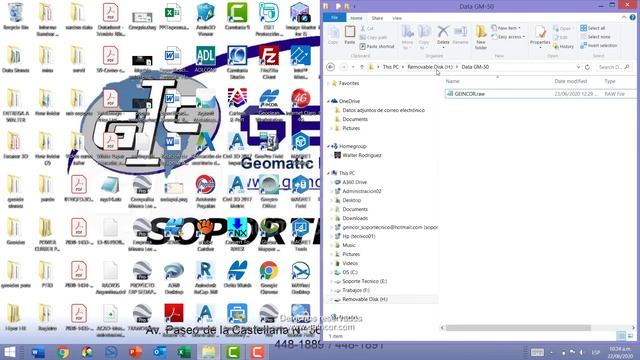Click Select all in the ribbon
This screenshot has width=640, height=360.
click(593, 28)
